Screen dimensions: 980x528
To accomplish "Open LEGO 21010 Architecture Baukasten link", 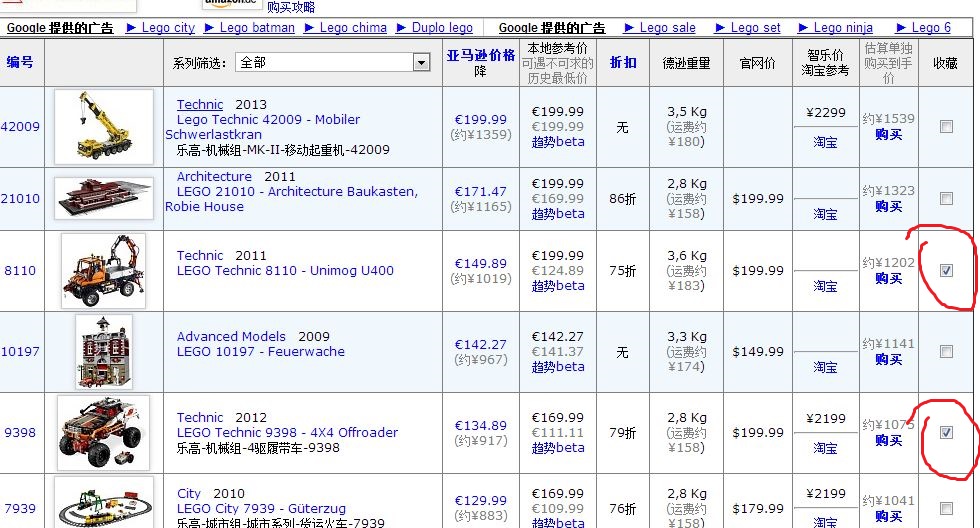I will click(x=291, y=199).
